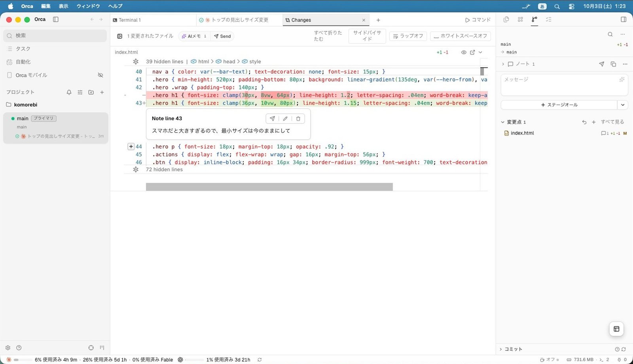Open the notifications bell in projects
This screenshot has height=364, width=633.
[x=69, y=92]
